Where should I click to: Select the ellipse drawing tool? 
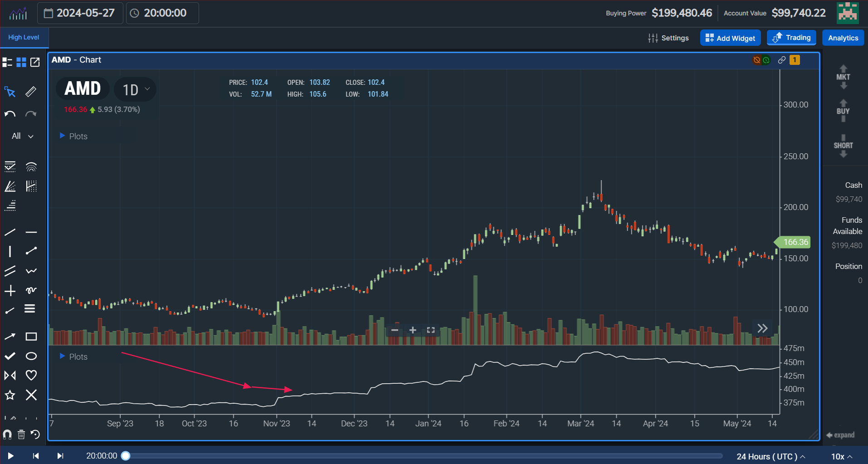pyautogui.click(x=31, y=356)
